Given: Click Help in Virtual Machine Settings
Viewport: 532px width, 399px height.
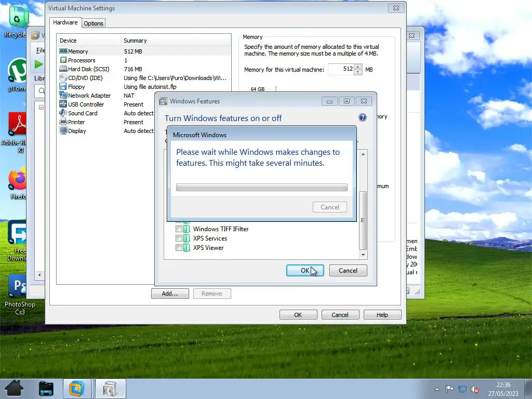Looking at the screenshot, I should tap(382, 314).
